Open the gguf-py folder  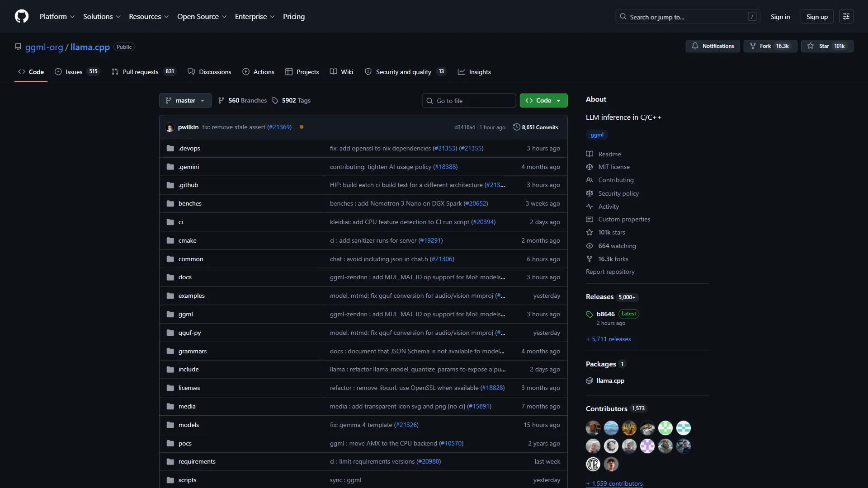[190, 333]
